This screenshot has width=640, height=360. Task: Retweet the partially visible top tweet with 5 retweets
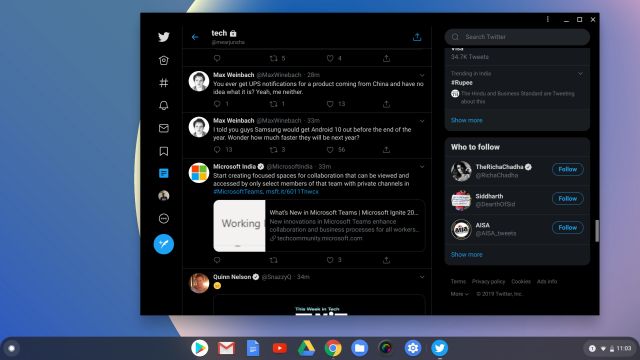point(273,58)
